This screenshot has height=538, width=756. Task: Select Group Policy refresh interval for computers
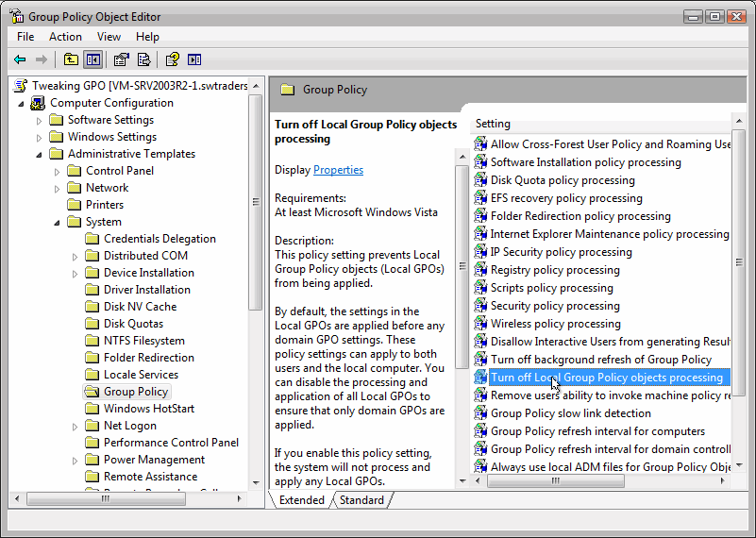coord(597,431)
